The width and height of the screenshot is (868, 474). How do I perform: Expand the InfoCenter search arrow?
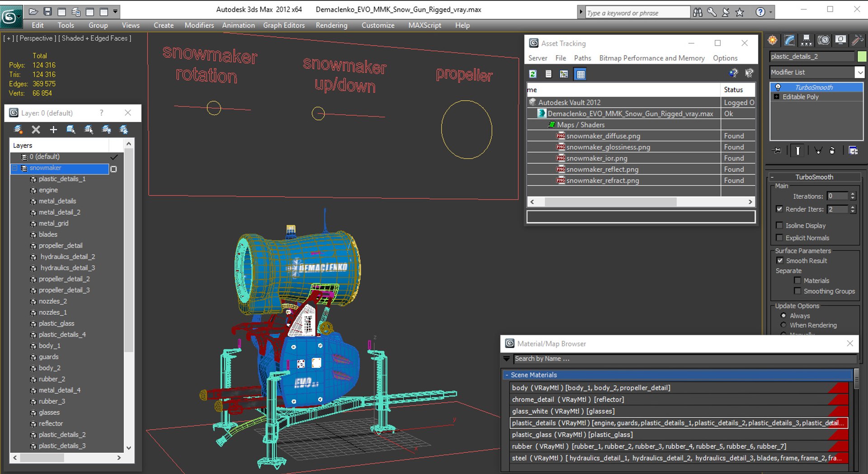(x=581, y=12)
